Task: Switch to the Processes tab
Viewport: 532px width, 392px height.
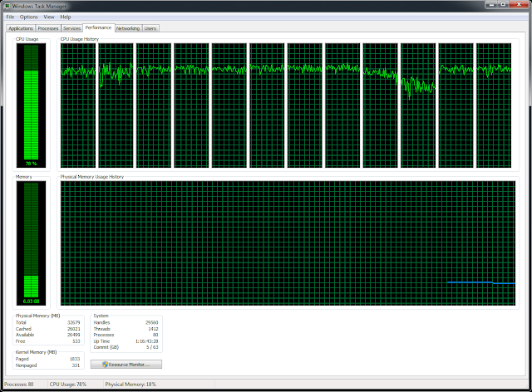Action: coord(48,28)
